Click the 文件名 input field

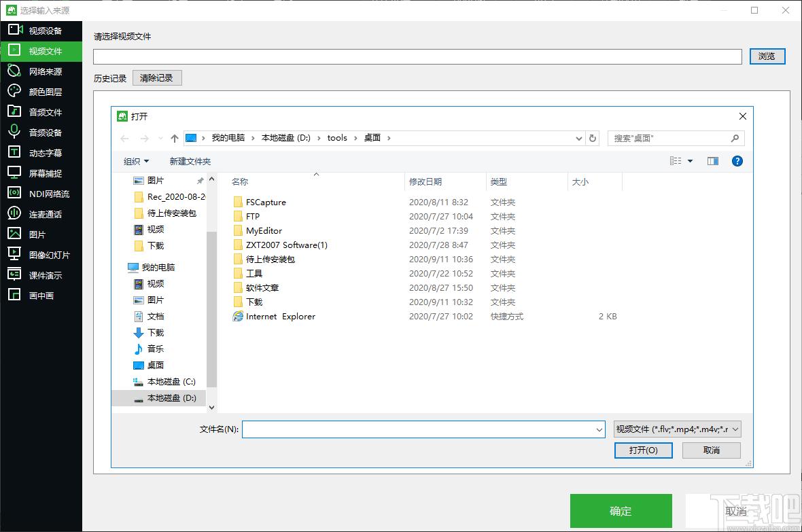[x=424, y=429]
